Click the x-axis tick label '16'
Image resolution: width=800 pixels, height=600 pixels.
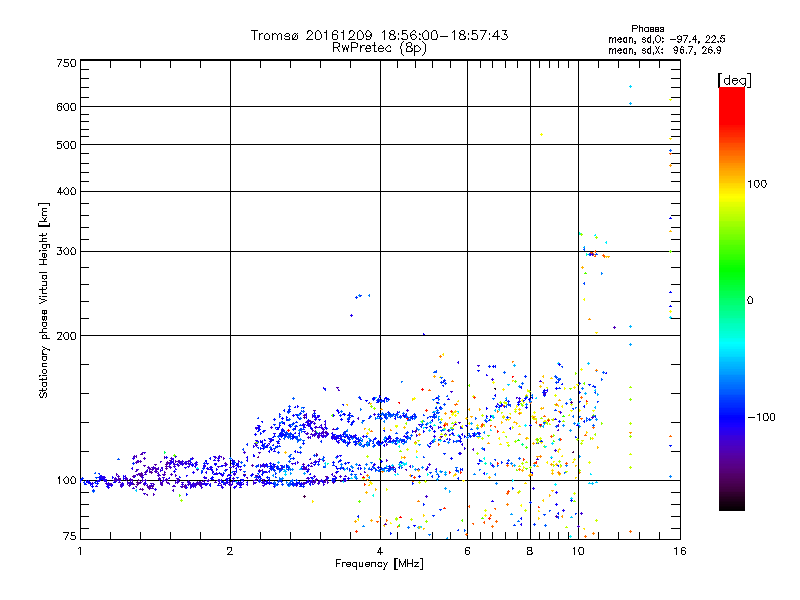680,551
